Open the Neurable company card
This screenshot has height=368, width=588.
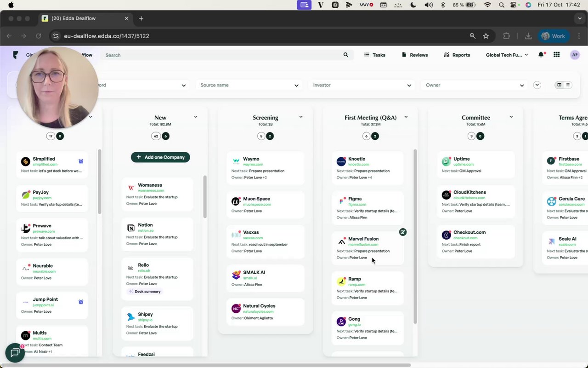pyautogui.click(x=52, y=272)
